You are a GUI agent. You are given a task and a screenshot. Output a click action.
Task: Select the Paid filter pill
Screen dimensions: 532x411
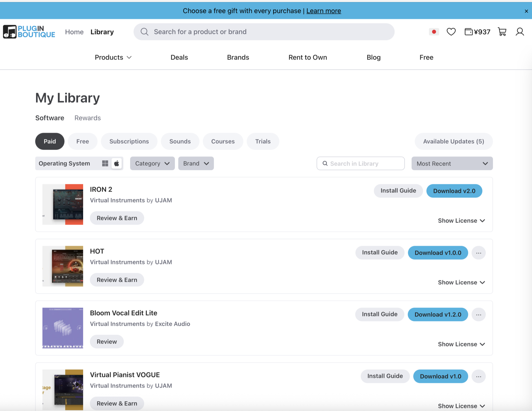[50, 141]
